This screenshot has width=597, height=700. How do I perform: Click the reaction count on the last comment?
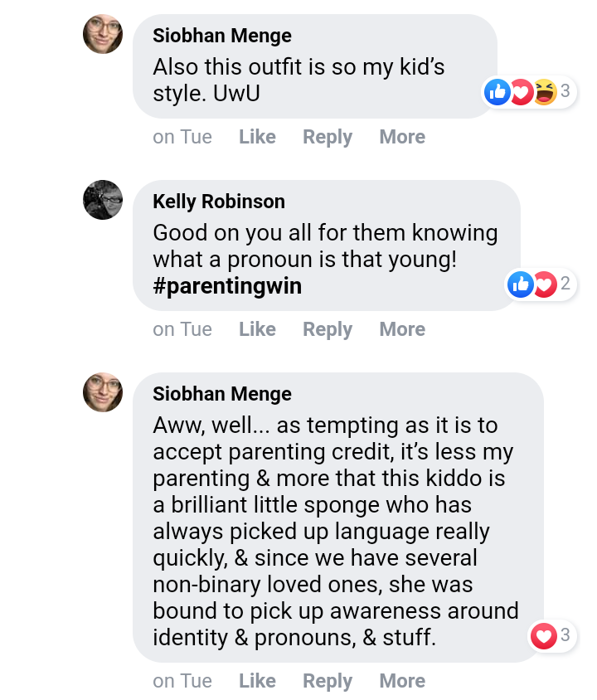pos(565,636)
